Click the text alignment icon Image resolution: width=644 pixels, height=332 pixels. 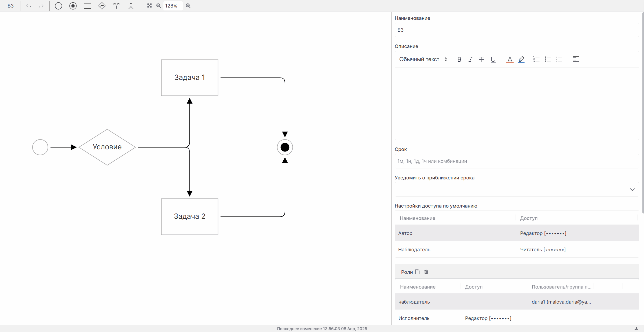(x=576, y=59)
